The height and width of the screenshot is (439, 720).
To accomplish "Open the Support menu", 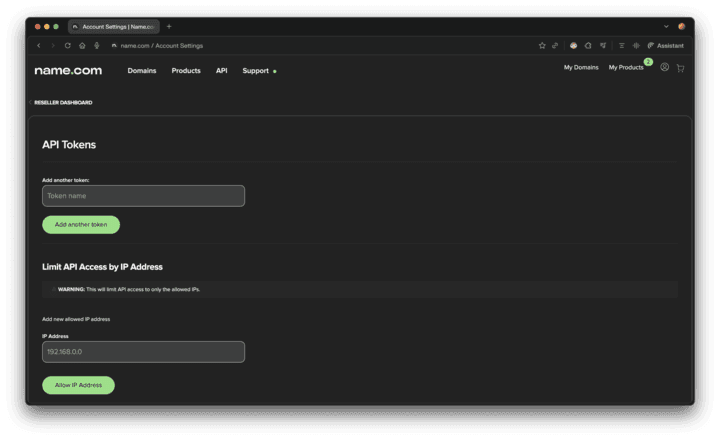I will point(256,71).
